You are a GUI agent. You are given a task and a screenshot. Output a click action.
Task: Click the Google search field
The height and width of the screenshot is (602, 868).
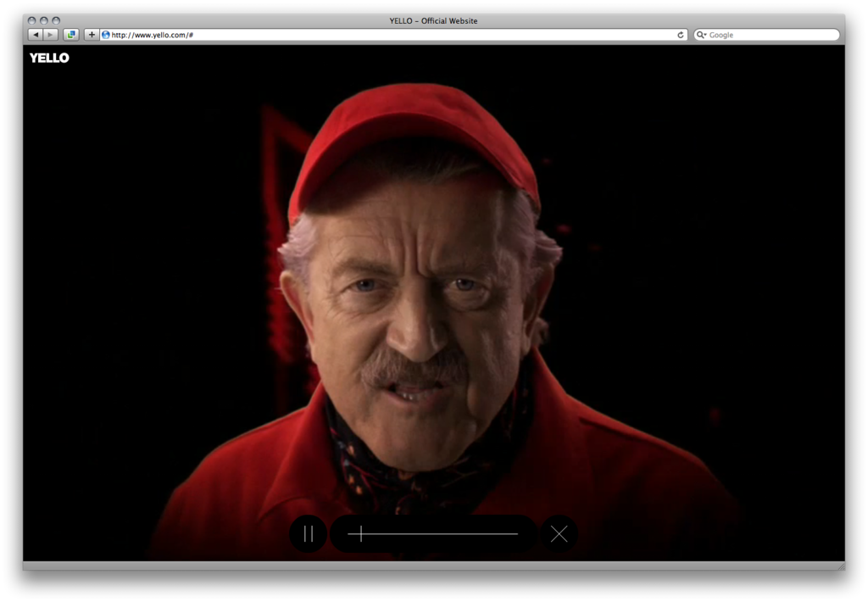tap(766, 35)
